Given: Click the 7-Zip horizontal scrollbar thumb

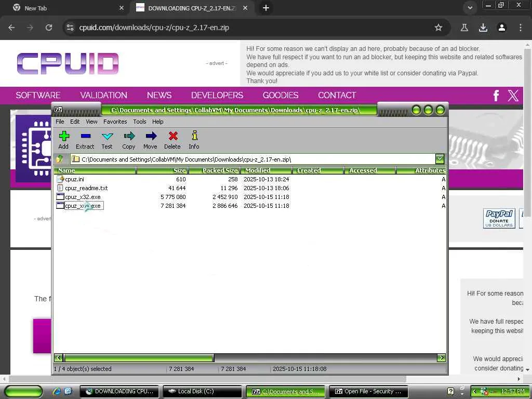Looking at the screenshot, I should click(139, 357).
